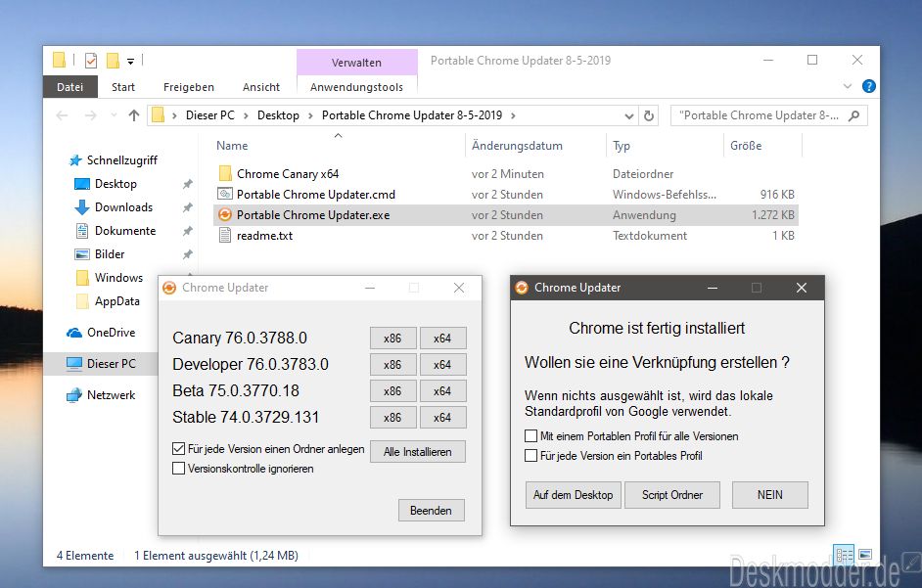Expand the ribbon with the chevron
The width and height of the screenshot is (922, 588).
pos(848,86)
